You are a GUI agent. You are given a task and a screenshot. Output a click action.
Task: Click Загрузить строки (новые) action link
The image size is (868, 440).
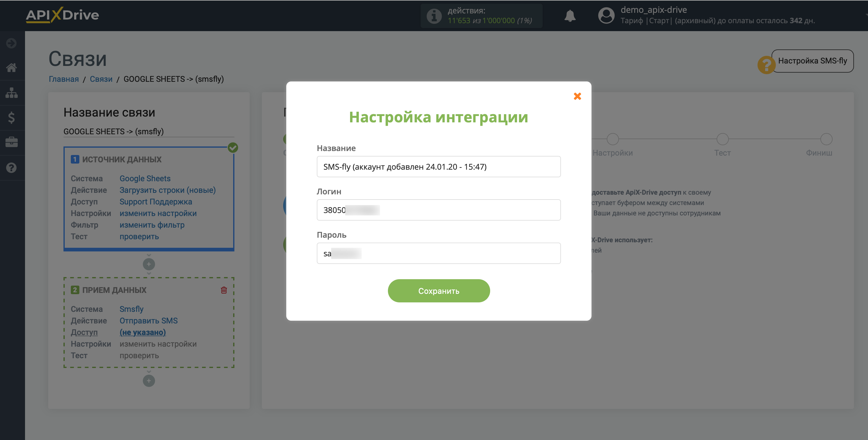(168, 190)
